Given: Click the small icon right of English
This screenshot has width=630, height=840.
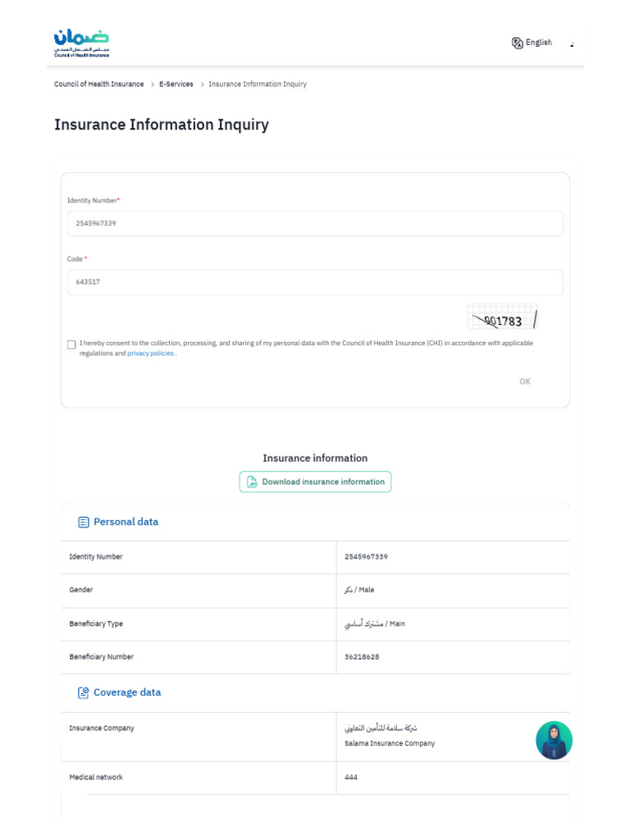Looking at the screenshot, I should tap(572, 44).
